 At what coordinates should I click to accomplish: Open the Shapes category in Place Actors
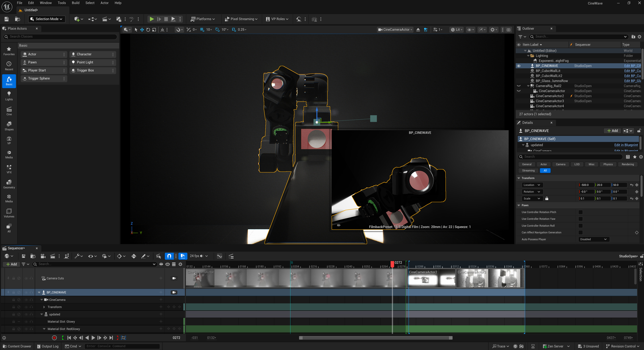[9, 126]
